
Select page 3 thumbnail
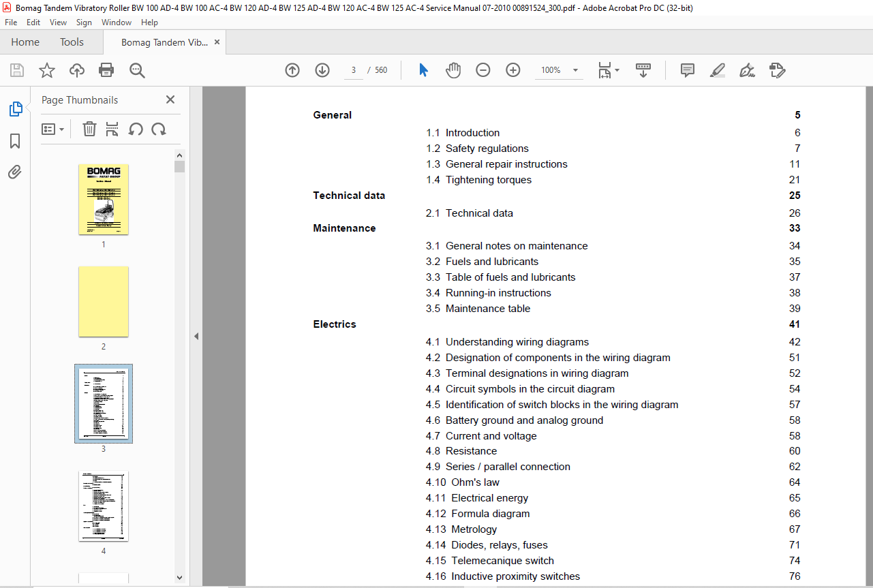point(104,403)
